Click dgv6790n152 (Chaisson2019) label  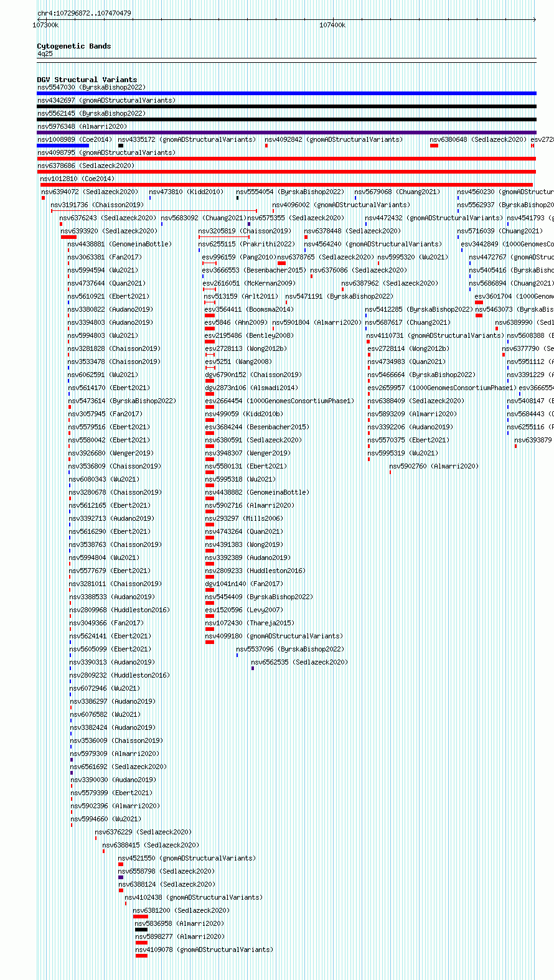click(253, 375)
